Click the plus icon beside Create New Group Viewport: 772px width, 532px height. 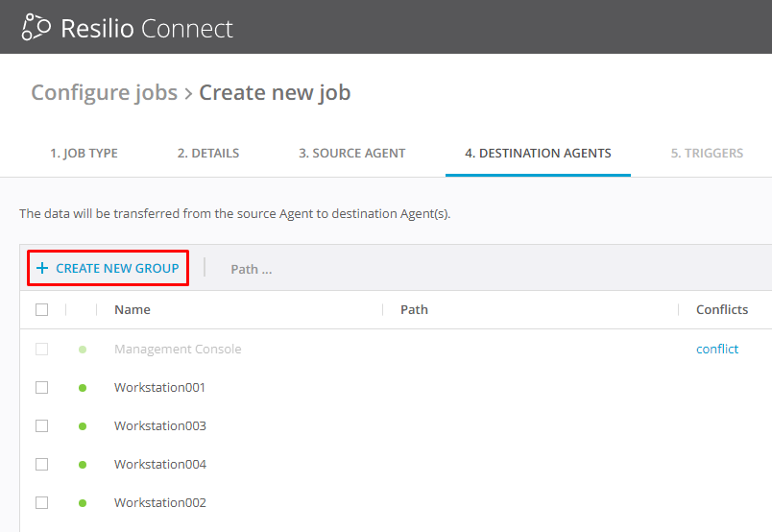pyautogui.click(x=42, y=269)
